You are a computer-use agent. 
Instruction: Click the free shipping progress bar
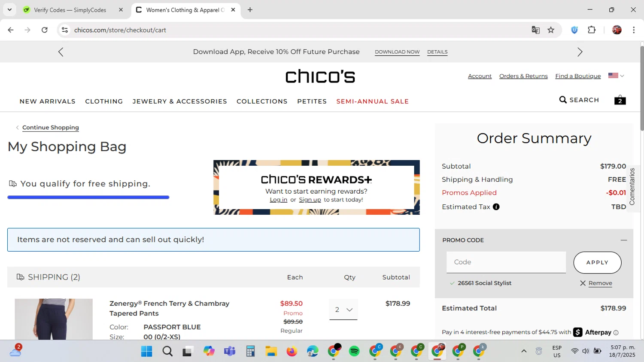(x=88, y=198)
